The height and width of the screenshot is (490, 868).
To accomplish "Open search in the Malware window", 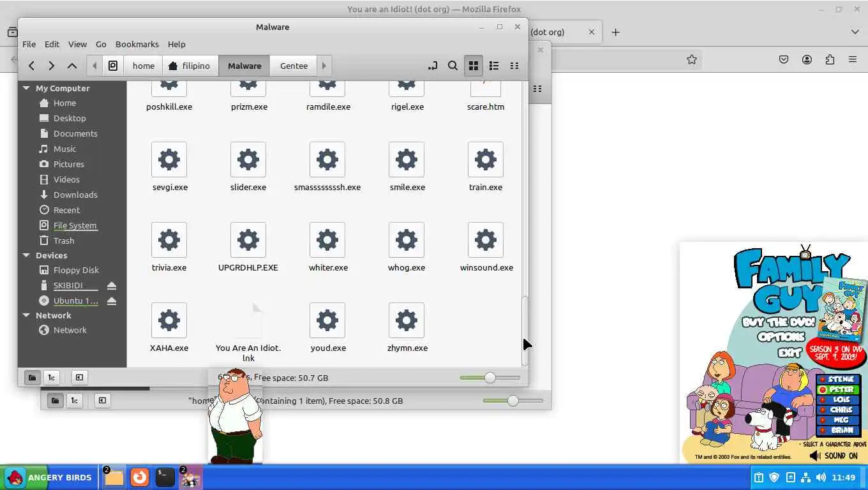I will pos(453,66).
